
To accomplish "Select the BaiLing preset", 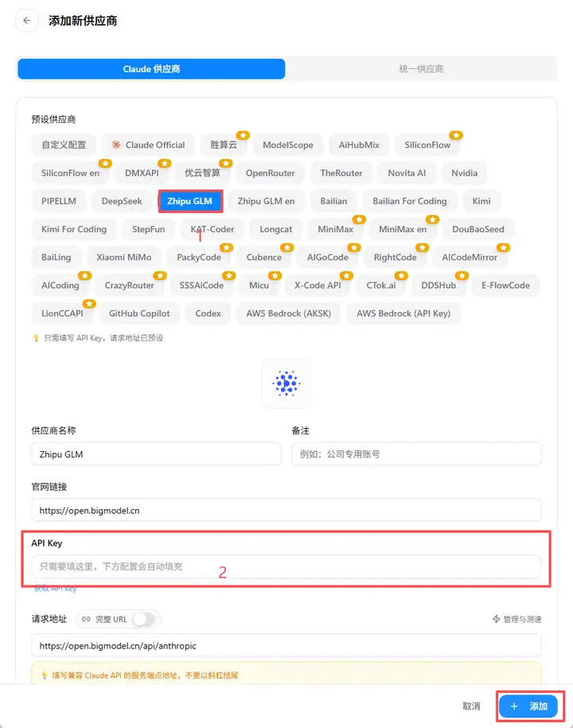I will click(x=57, y=257).
